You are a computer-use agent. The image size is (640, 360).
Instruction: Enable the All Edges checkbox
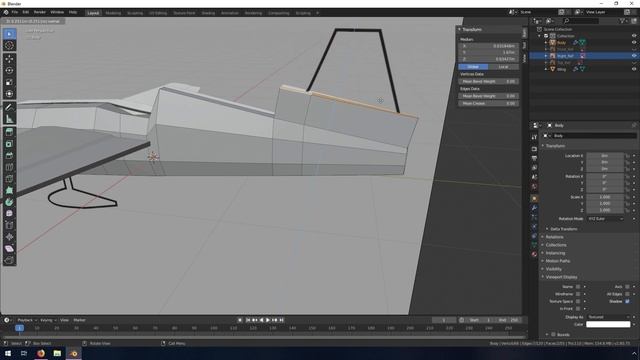tap(627, 294)
